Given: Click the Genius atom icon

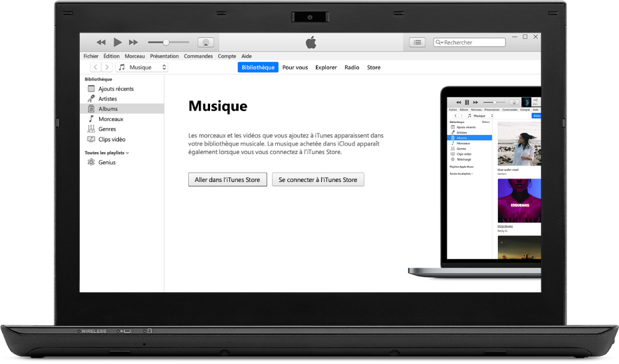Looking at the screenshot, I should [x=91, y=162].
